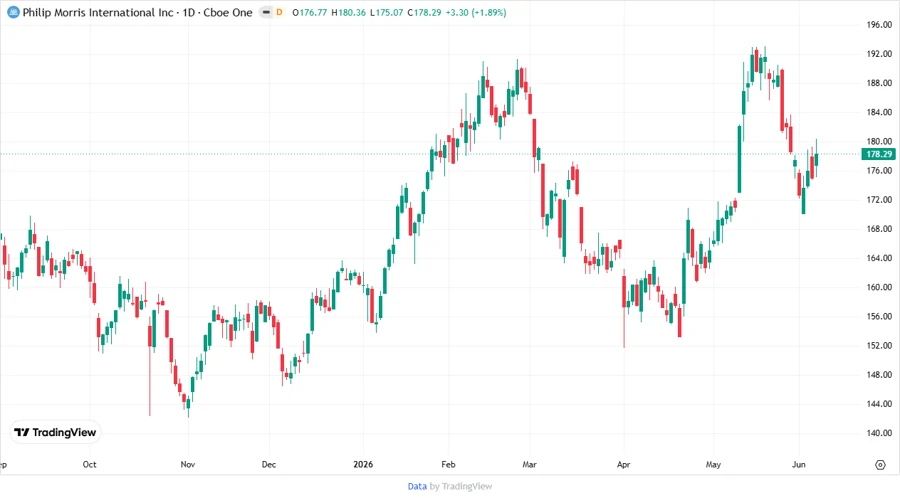This screenshot has width=900, height=498.
Task: Click the 144.00 price axis label
Action: click(879, 404)
